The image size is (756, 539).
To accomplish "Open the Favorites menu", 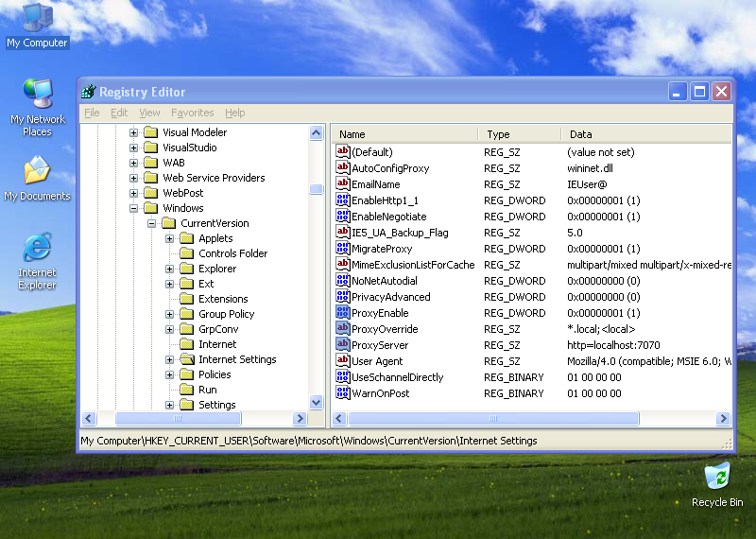I will (193, 113).
